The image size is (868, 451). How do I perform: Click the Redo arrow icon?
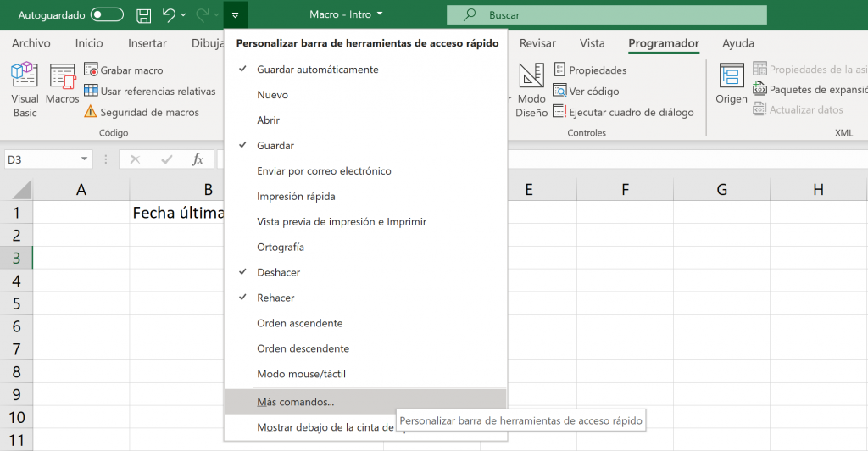click(x=203, y=15)
